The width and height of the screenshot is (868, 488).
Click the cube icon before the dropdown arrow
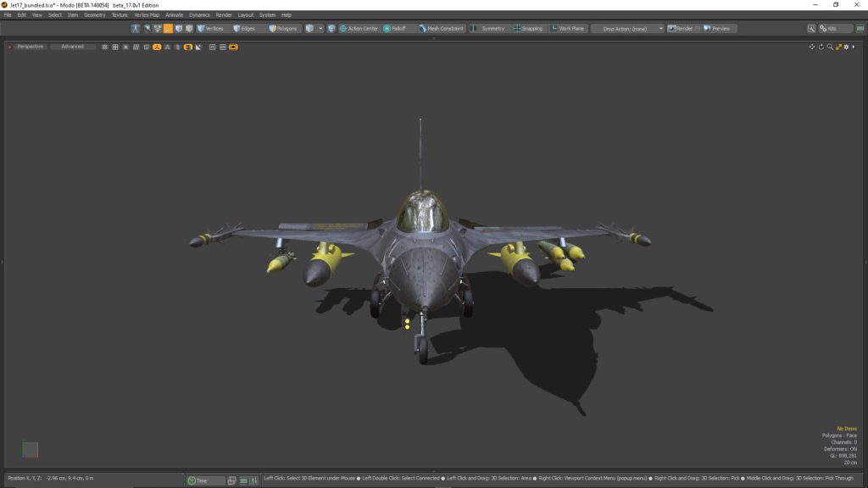click(x=309, y=28)
